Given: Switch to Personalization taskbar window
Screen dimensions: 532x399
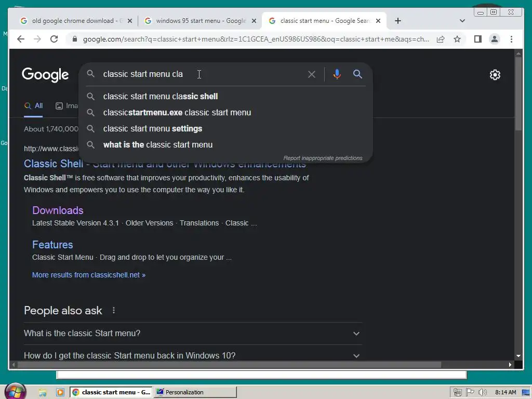Looking at the screenshot, I should pyautogui.click(x=195, y=392).
